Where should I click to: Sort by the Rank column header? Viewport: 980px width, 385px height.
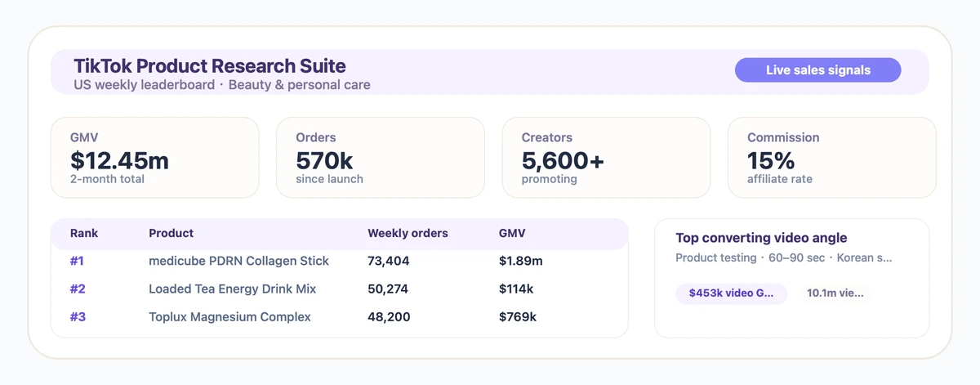click(x=84, y=233)
